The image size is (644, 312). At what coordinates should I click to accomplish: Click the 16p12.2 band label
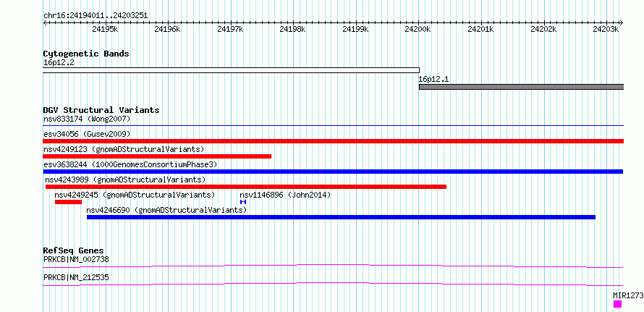tap(59, 63)
